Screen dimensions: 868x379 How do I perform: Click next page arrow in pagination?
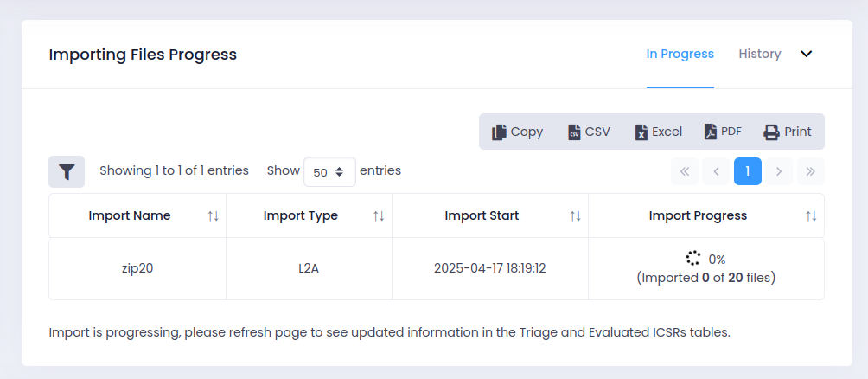coord(779,171)
